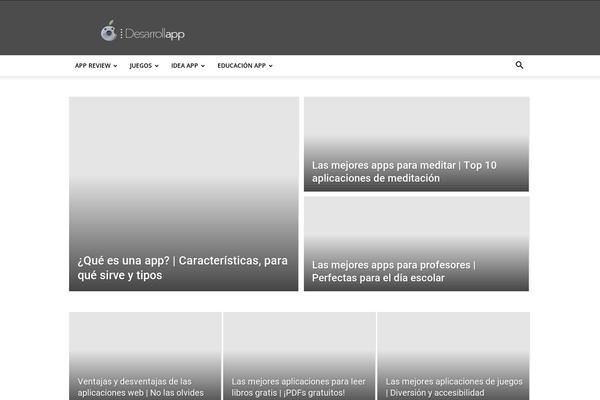Expand the JUEGOS dropdown chevron
Viewport: 600px width, 400px height.
click(157, 66)
